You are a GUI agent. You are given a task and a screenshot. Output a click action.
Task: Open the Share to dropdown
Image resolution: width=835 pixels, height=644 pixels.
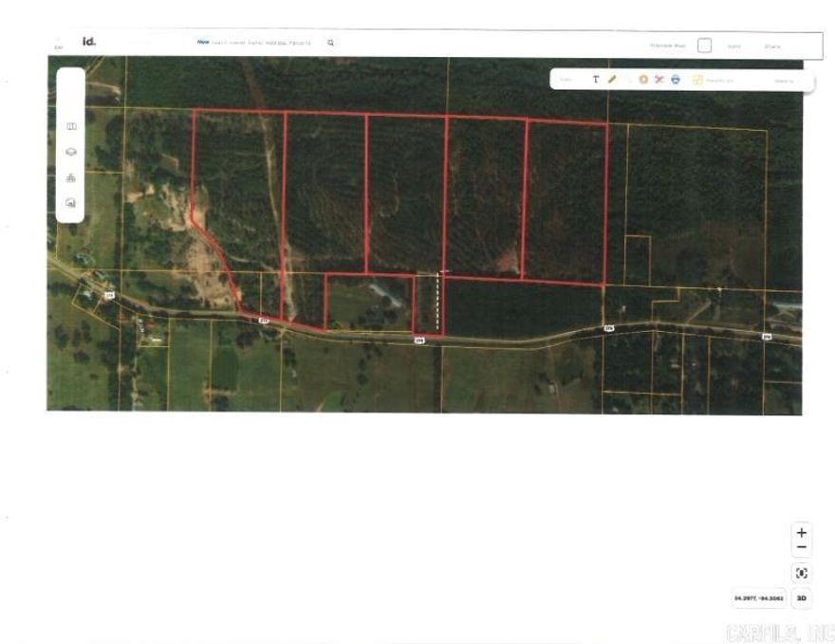[786, 82]
